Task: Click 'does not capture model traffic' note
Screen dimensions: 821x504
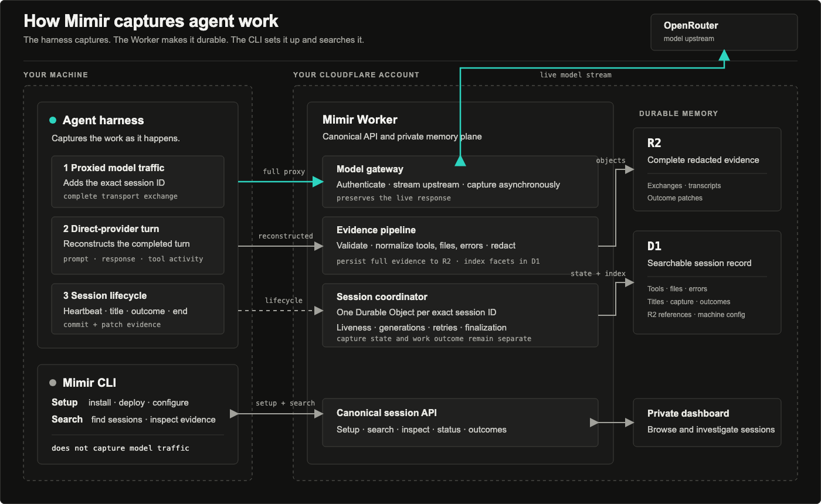Action: pos(120,448)
